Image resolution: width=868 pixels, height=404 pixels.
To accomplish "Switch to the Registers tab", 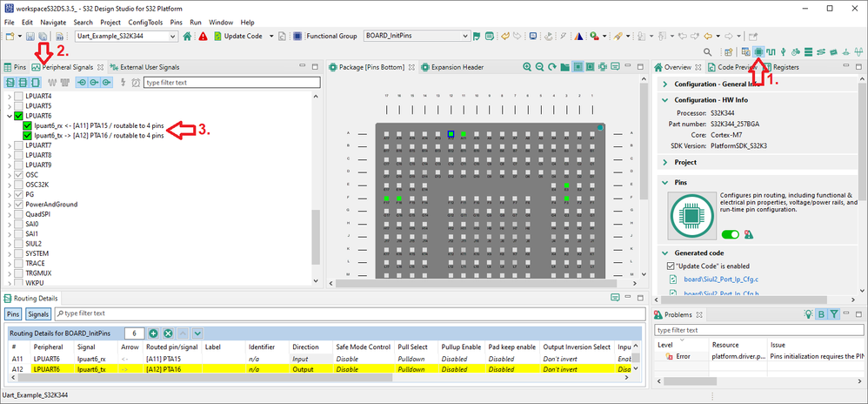I will pos(780,67).
